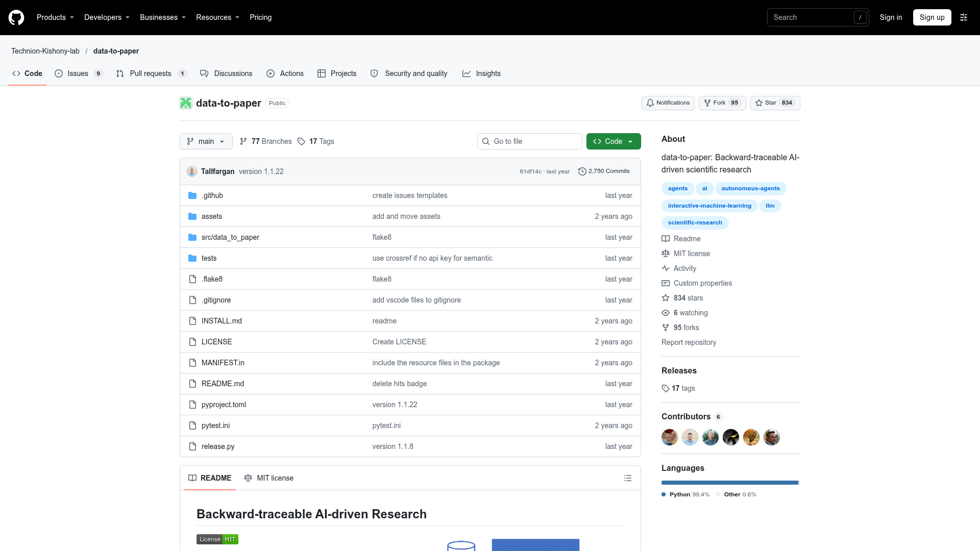Image resolution: width=980 pixels, height=551 pixels.
Task: Open the main branch selector dropdown
Action: click(206, 141)
